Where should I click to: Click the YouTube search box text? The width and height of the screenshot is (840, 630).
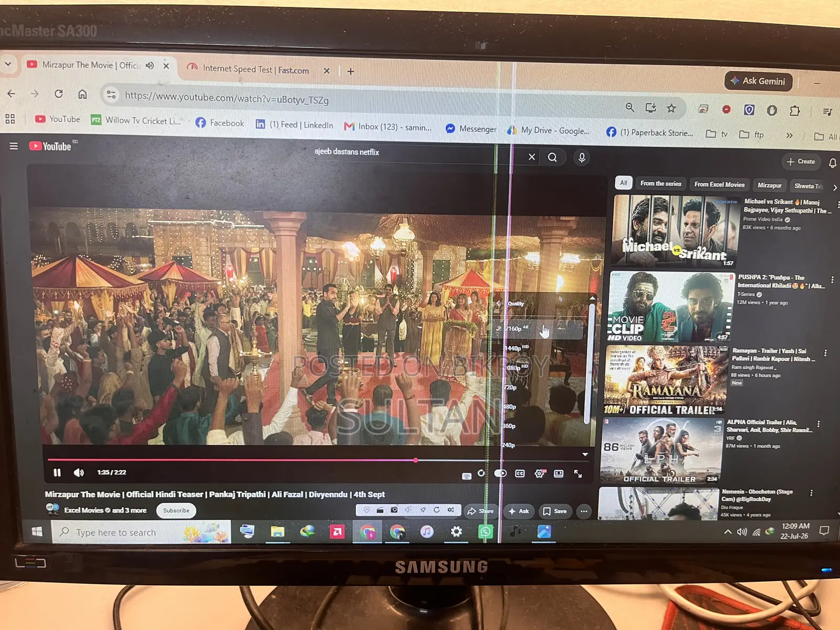point(347,152)
